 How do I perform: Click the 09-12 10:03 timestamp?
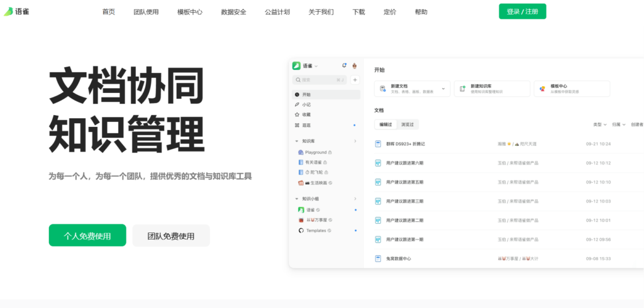click(599, 201)
